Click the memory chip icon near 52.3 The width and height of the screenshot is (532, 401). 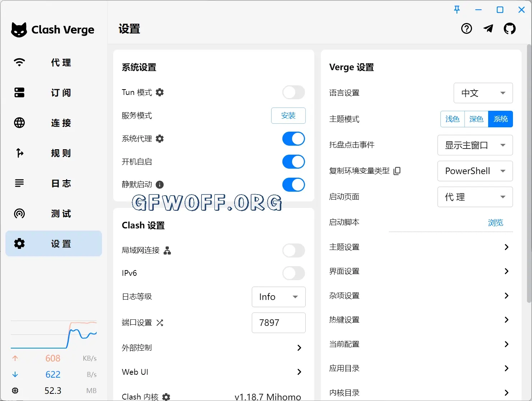click(x=15, y=391)
